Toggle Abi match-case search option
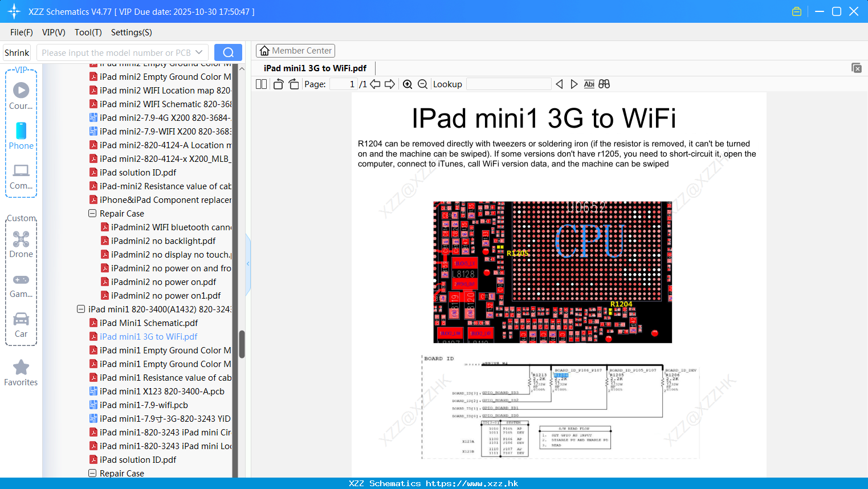Screen dimensions: 868x489 point(589,84)
